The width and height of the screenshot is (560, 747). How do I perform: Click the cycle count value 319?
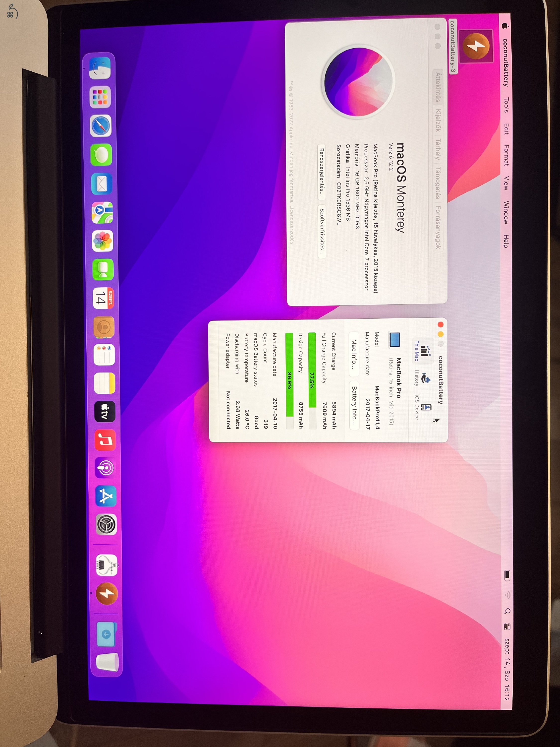[266, 424]
